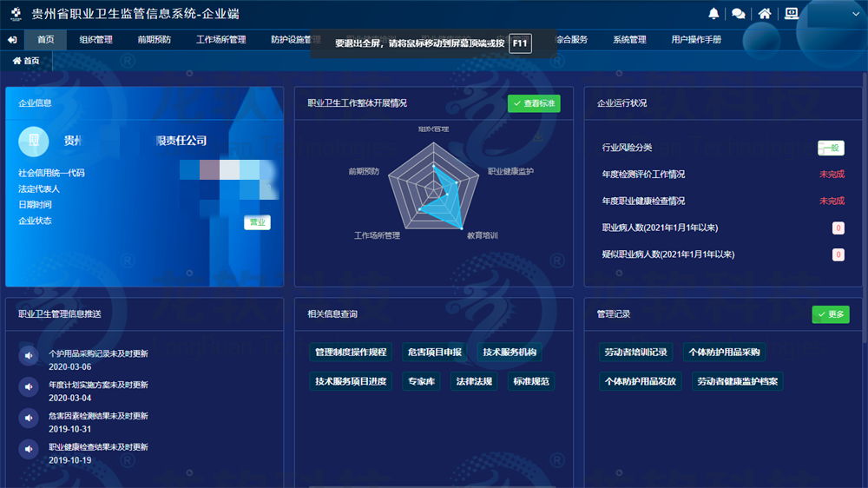Image resolution: width=868 pixels, height=488 pixels.
Task: Click the green 查看标准 button
Action: click(534, 103)
